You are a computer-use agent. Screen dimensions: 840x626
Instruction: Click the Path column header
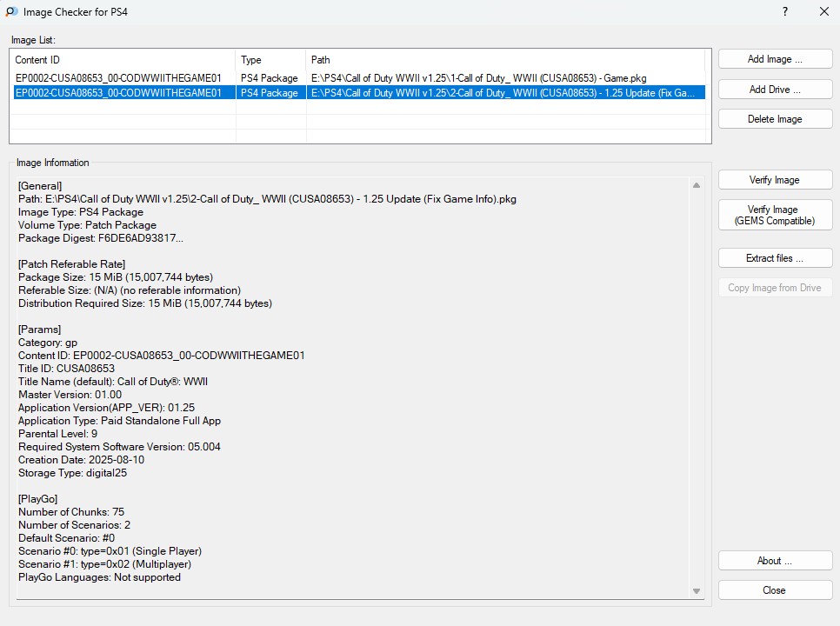(x=504, y=60)
